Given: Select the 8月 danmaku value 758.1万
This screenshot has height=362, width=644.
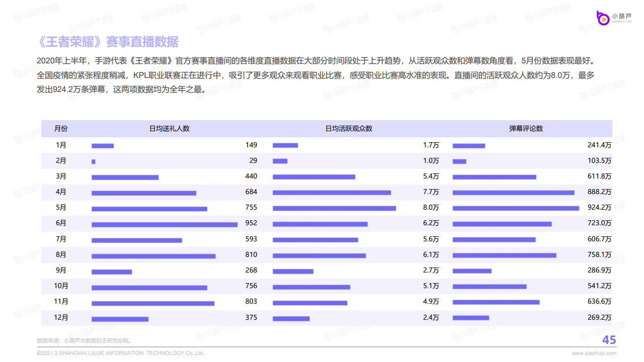Looking at the screenshot, I should click(x=599, y=255).
